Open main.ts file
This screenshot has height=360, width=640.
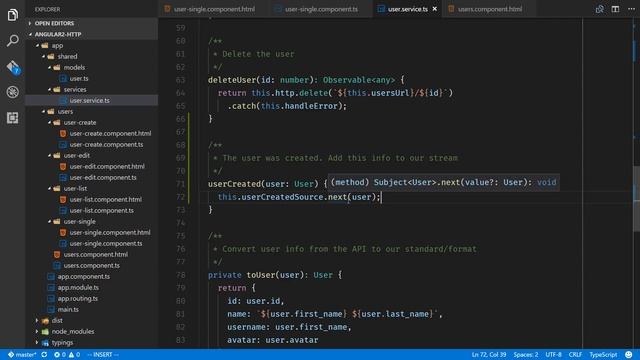click(x=68, y=310)
